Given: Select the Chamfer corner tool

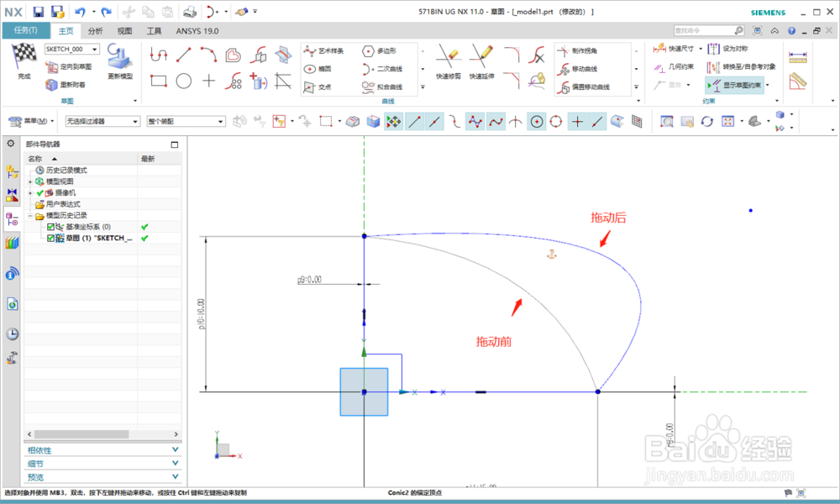Looking at the screenshot, I should pos(512,81).
